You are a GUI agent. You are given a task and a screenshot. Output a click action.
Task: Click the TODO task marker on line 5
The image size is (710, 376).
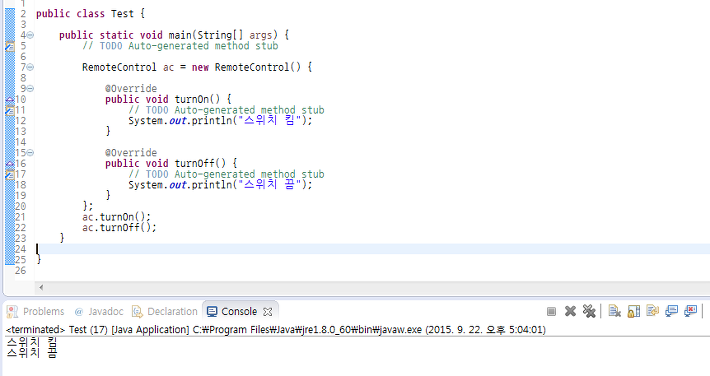(x=10, y=46)
